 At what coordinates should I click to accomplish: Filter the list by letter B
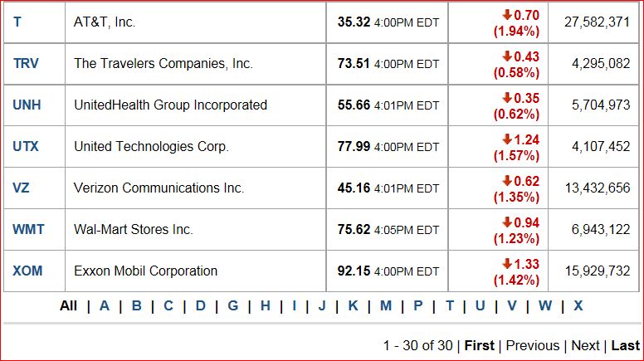pos(137,305)
